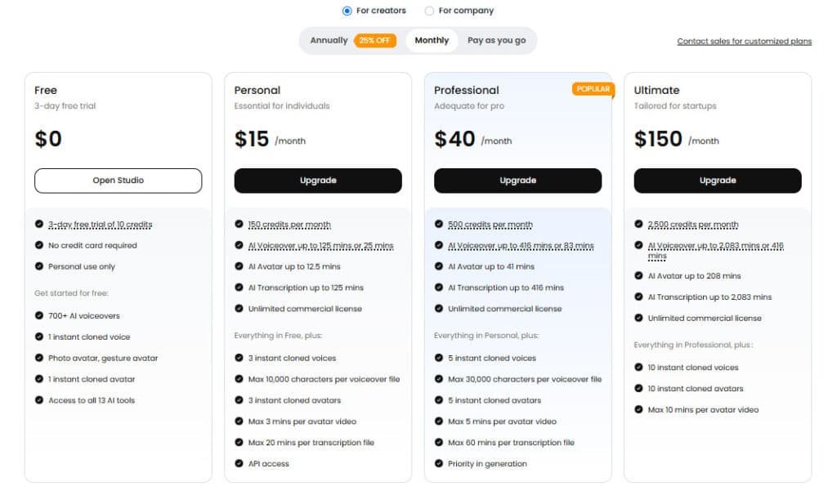This screenshot has height=504, width=837.
Task: Switch to Annually billing tab
Action: [329, 40]
